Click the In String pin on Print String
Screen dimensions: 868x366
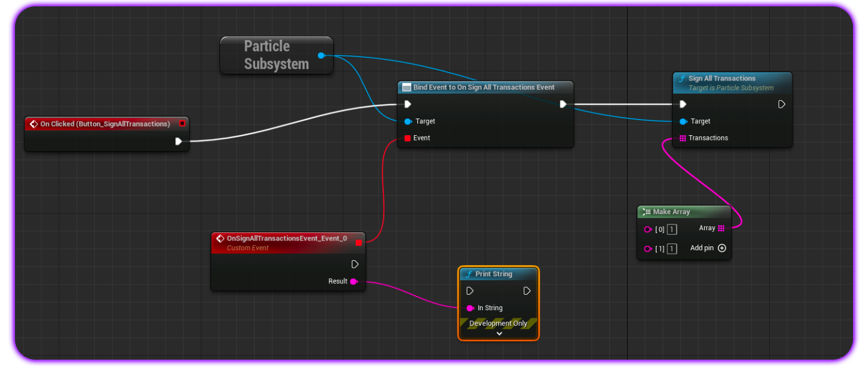(x=470, y=308)
